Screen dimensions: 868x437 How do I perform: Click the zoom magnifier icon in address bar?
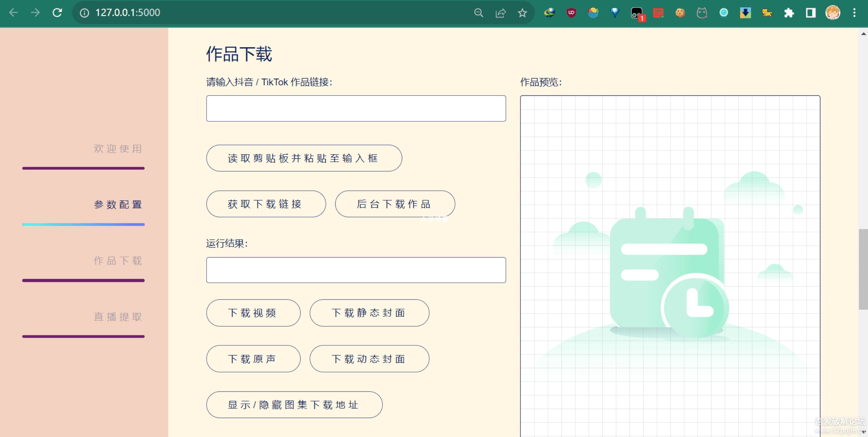click(x=479, y=13)
